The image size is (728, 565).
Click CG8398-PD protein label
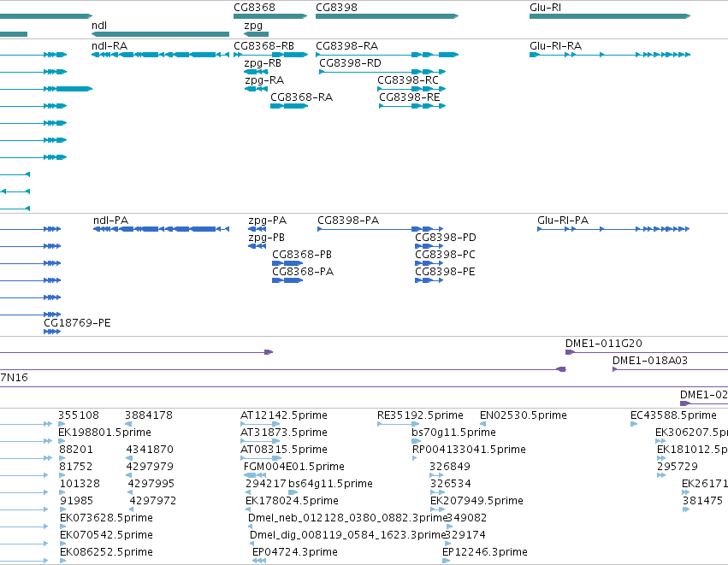(x=445, y=238)
